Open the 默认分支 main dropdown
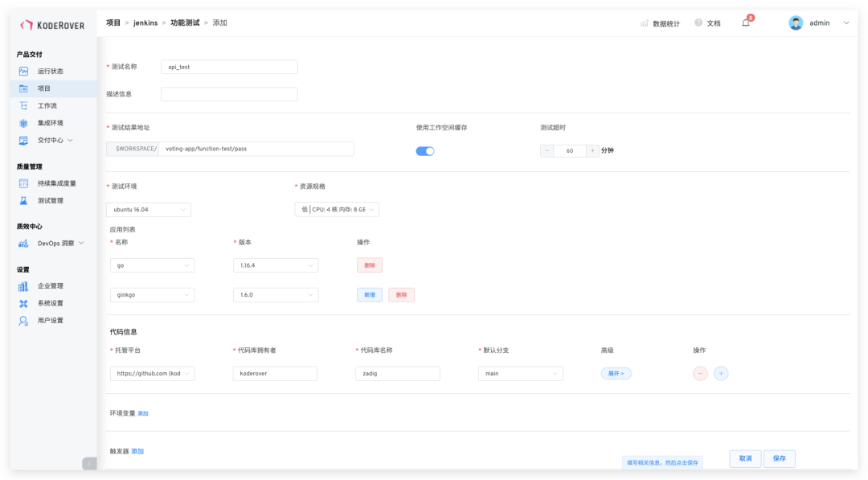868x480 pixels. point(521,374)
